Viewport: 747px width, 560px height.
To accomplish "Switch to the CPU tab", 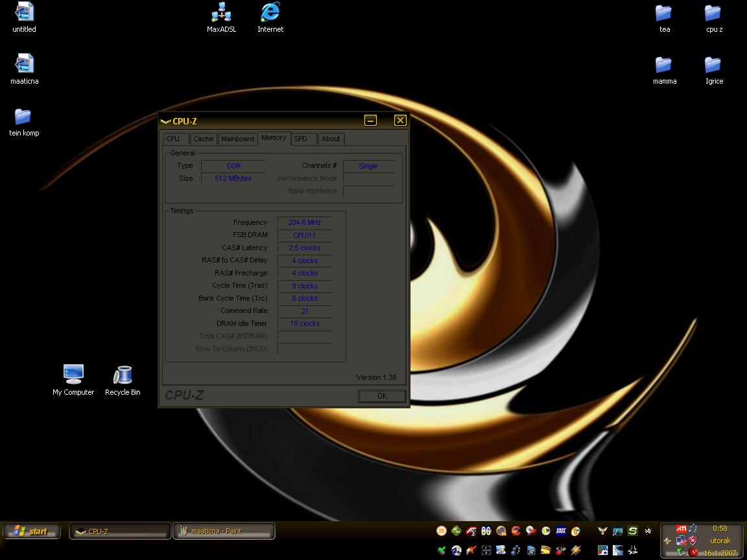I will click(x=173, y=139).
